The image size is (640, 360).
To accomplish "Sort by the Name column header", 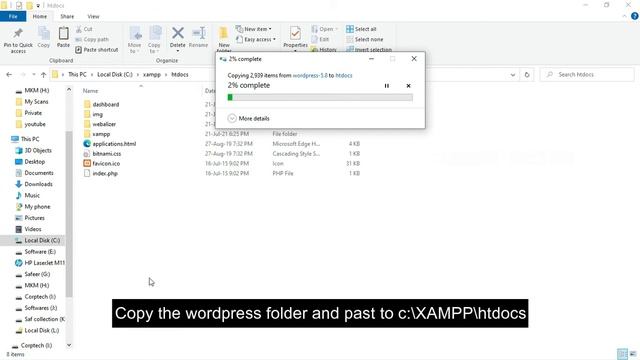I will tap(91, 91).
